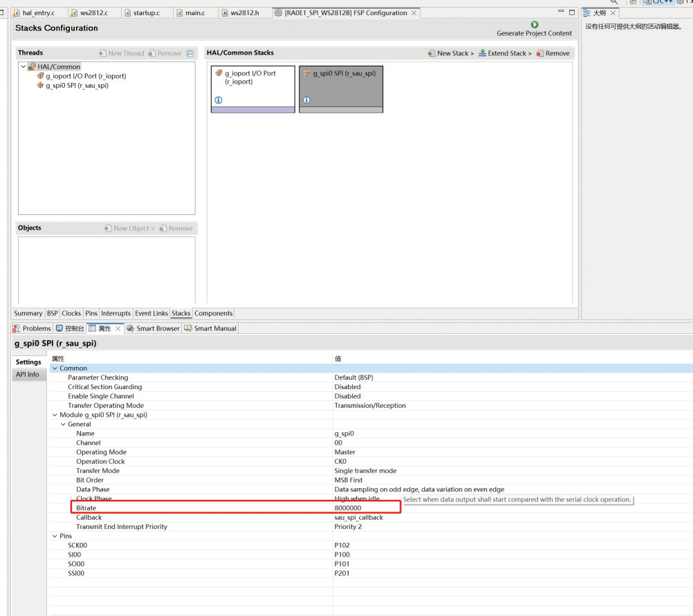Close the 大纲 outline view

pos(613,13)
